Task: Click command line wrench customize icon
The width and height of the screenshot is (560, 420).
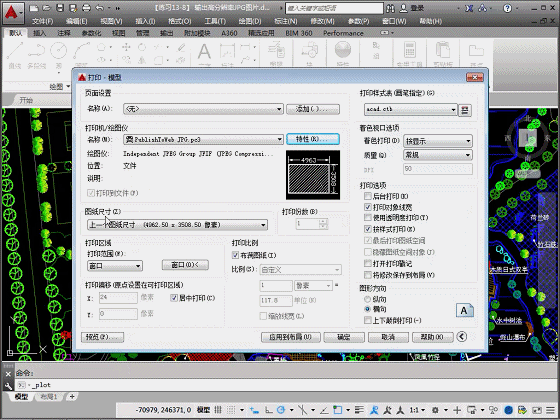Action: 8,385
